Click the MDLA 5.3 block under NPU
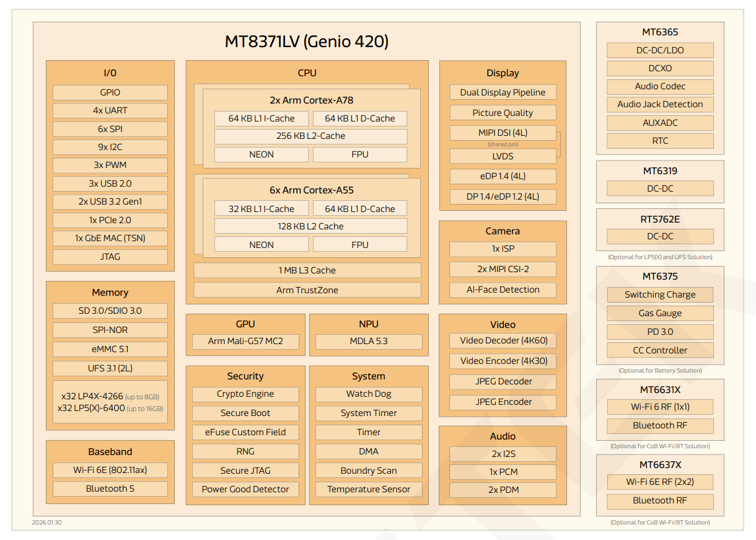The height and width of the screenshot is (540, 756). (x=369, y=342)
